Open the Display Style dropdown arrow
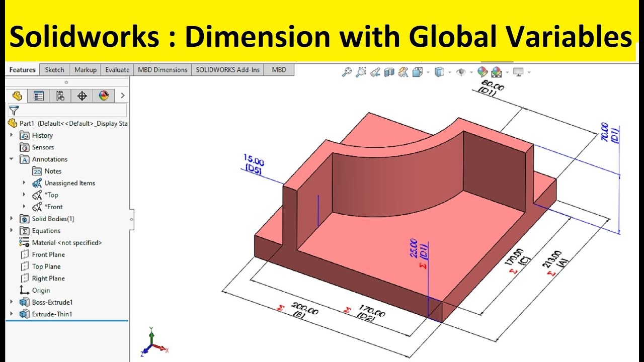This screenshot has width=644, height=362. (x=450, y=72)
